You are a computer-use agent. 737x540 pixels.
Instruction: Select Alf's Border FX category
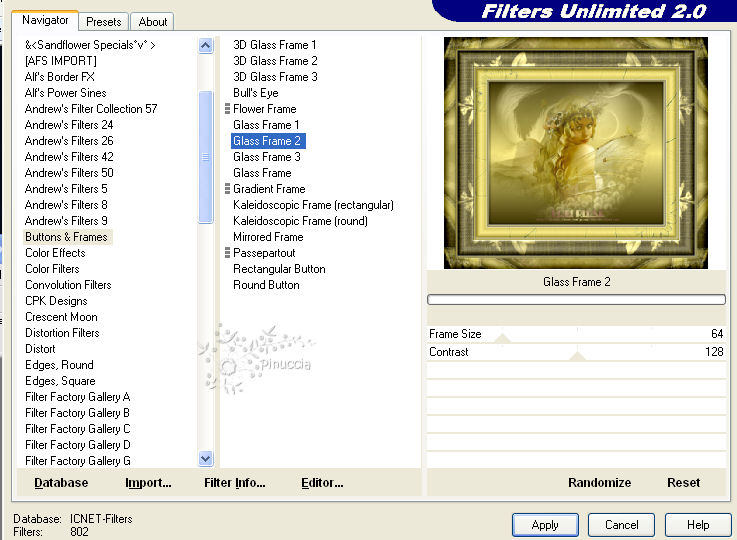pos(60,77)
